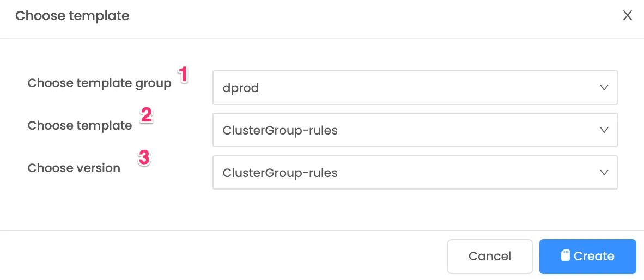Click ClusterGroup-rules text in version field
Viewport: 644px width, 280px height.
tap(280, 173)
